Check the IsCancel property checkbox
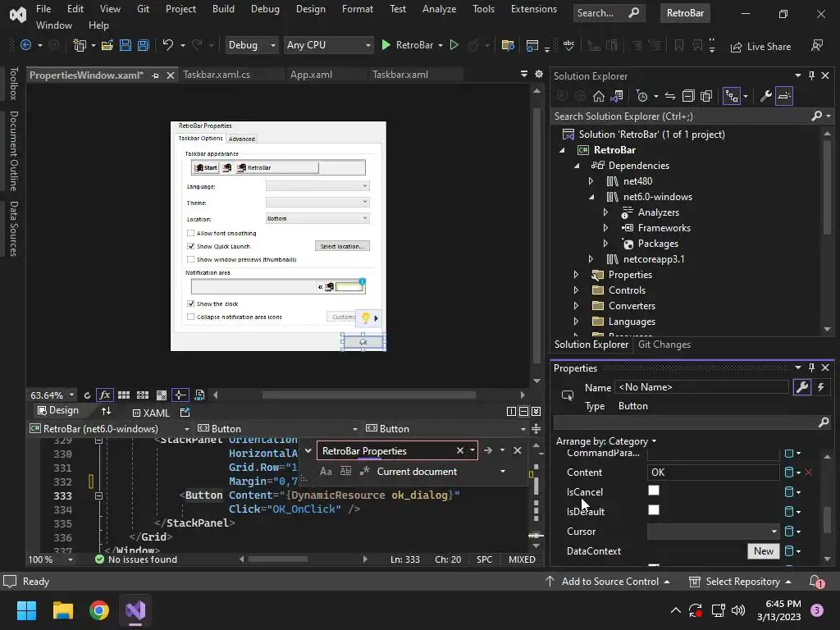This screenshot has width=840, height=630. 654,491
